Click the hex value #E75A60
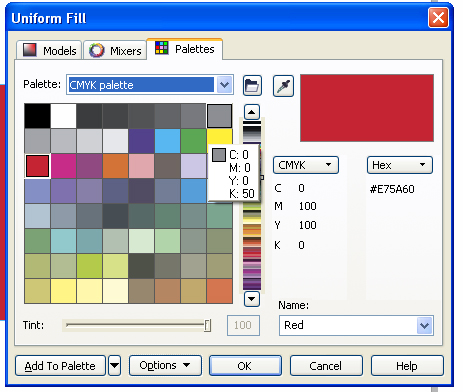This screenshot has width=463, height=392. click(x=392, y=189)
